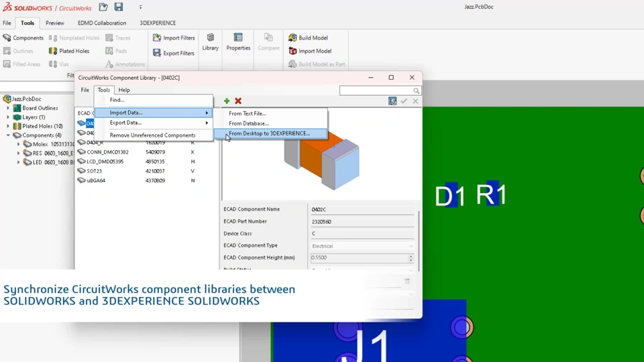Switch to the Preview tab

click(54, 23)
